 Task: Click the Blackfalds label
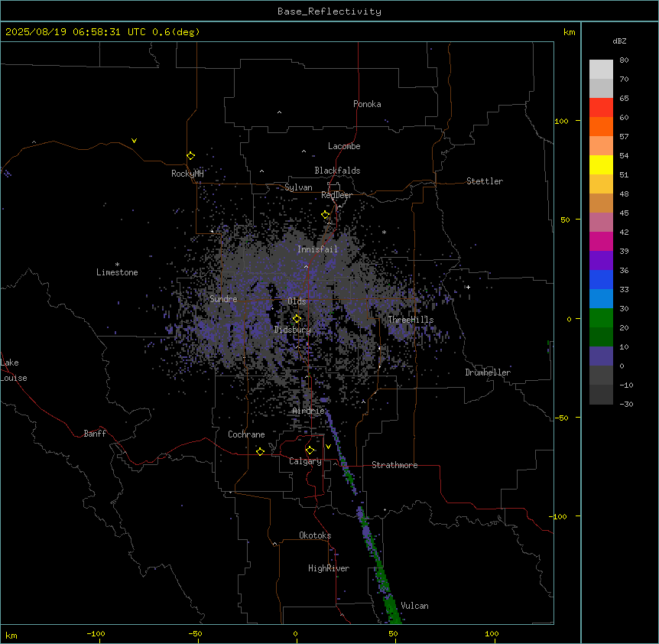(337, 171)
